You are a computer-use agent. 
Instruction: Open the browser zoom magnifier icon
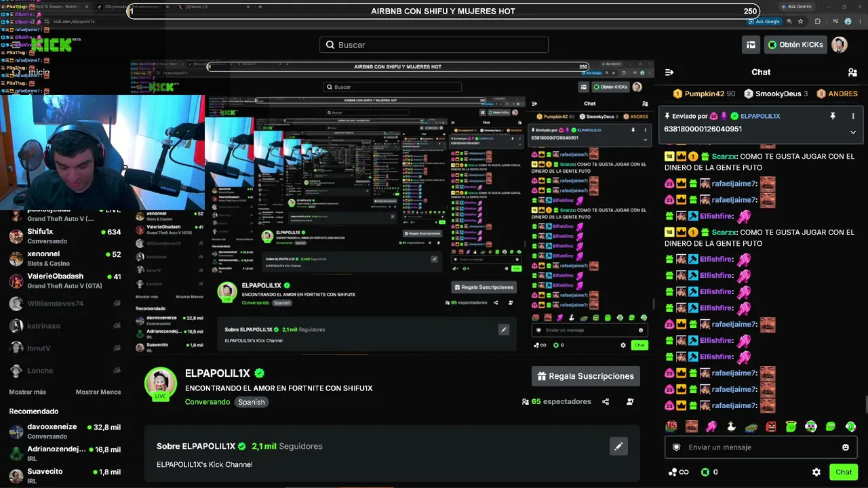pos(790,21)
